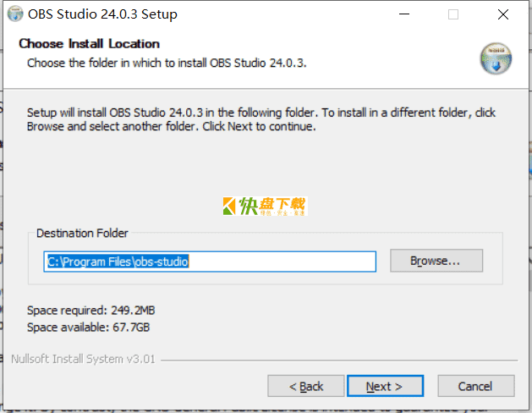Go to previous step with < Back
This screenshot has width=532, height=413.
tap(306, 386)
